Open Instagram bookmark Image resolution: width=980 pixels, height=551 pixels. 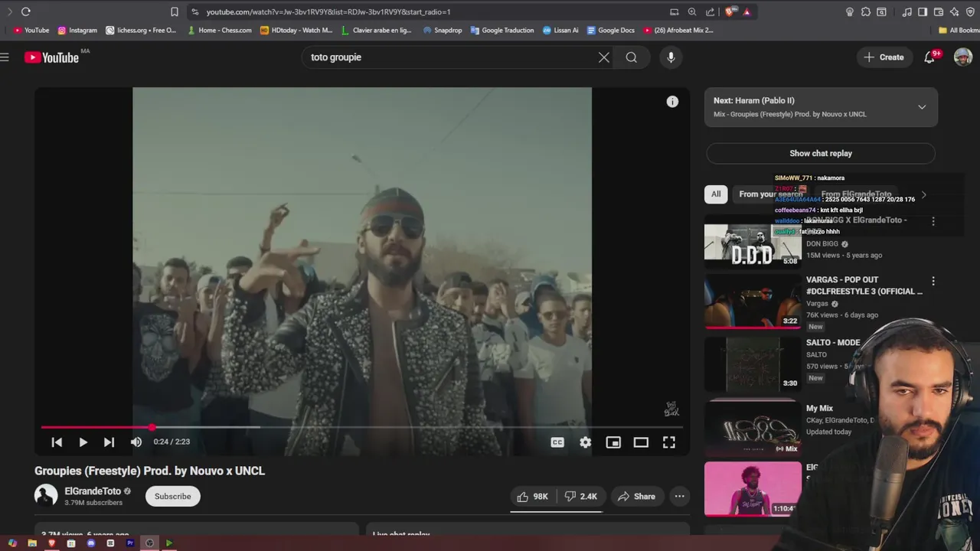[77, 31]
